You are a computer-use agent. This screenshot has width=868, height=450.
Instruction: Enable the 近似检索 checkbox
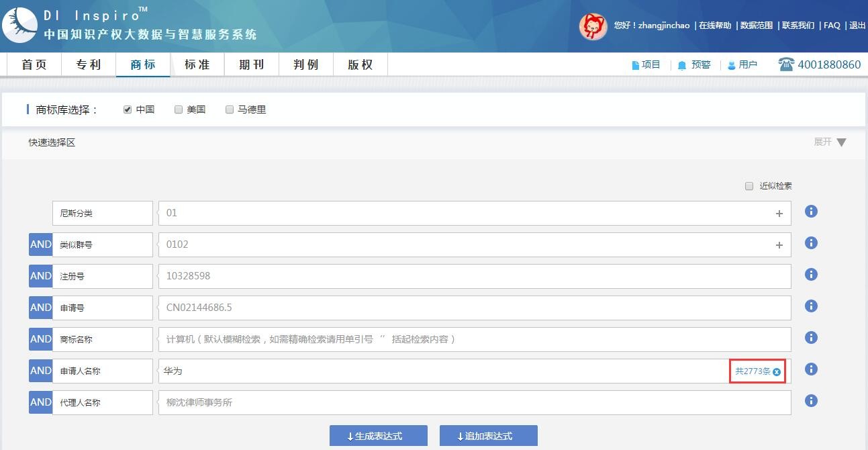pos(749,186)
